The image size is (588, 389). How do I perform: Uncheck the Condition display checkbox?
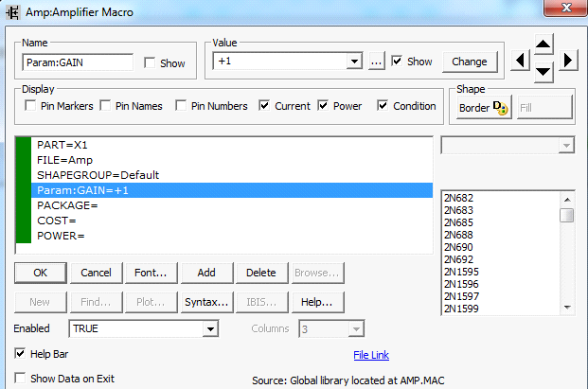pyautogui.click(x=383, y=106)
